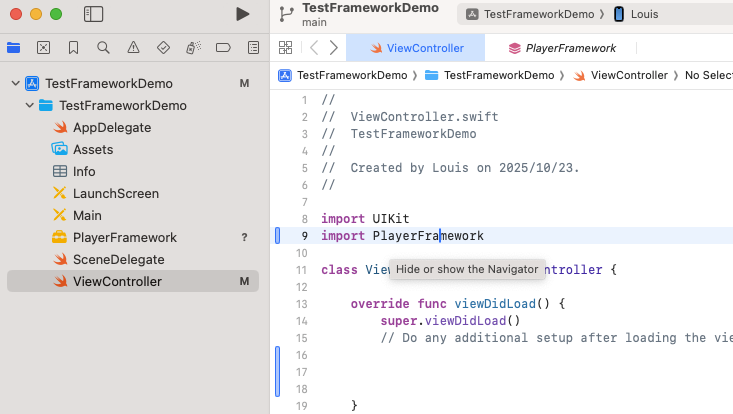Screen dimensions: 733x414
Task: Click TestFrameworkDemo project in jump bar
Action: (x=343, y=75)
